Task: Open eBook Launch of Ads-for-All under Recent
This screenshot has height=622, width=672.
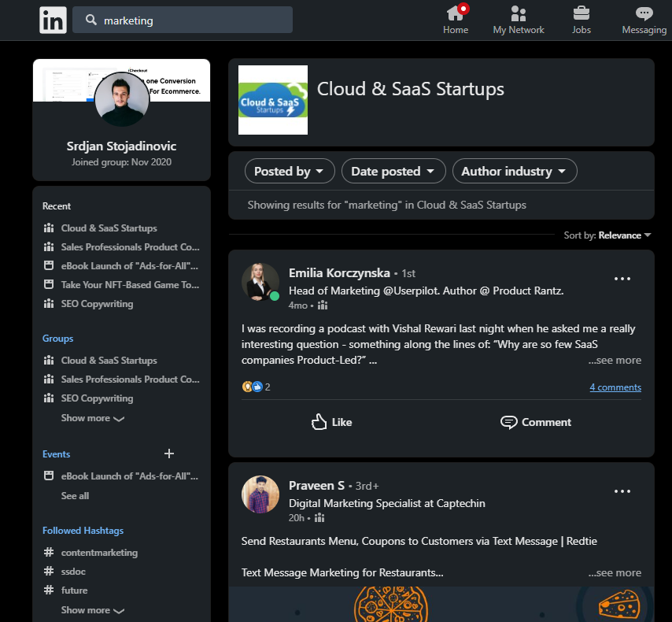Action: tap(129, 266)
